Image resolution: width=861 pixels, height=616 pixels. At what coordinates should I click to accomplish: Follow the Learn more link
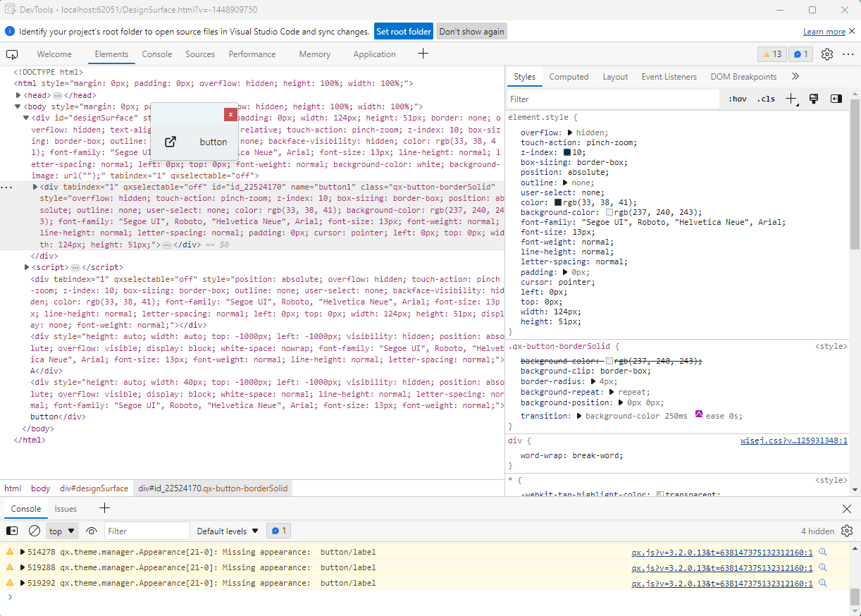click(824, 32)
